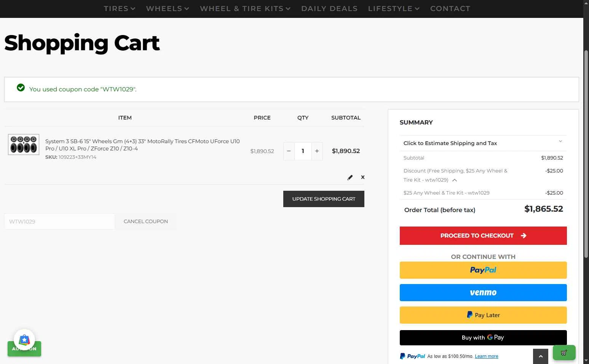Screen dimensions: 589x364
Task: Click the PayPal logo in financing message
Action: click(x=412, y=356)
